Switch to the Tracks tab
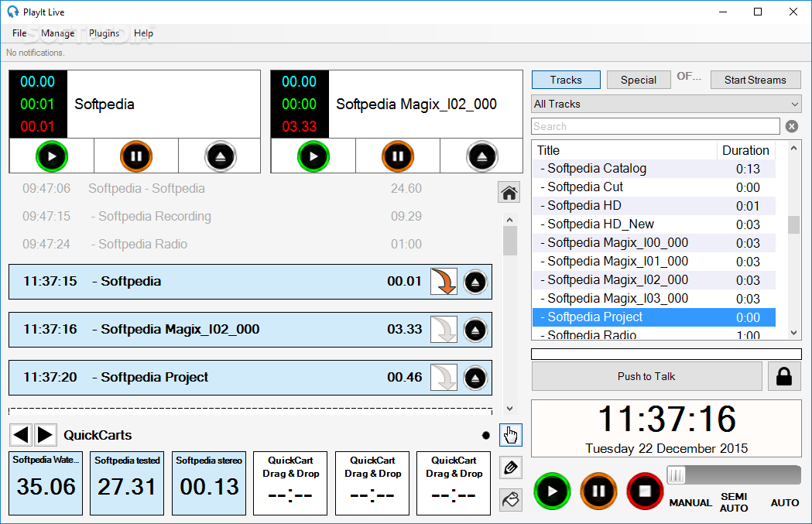Screen dimensions: 812x524 tap(566, 80)
